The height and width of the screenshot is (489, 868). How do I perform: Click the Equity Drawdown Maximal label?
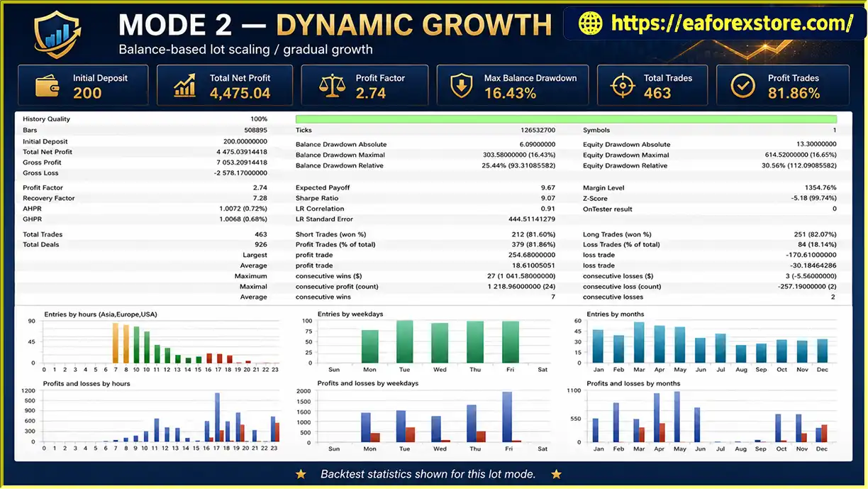pyautogui.click(x=626, y=155)
